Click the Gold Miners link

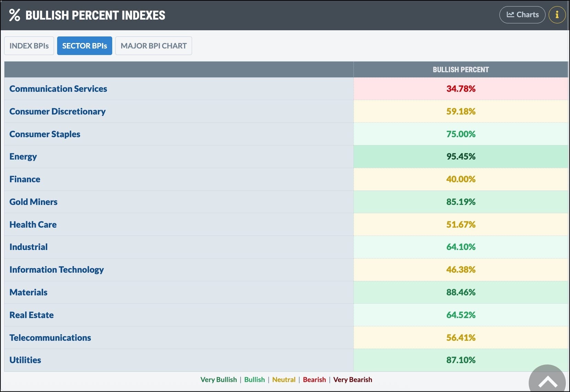pos(33,202)
